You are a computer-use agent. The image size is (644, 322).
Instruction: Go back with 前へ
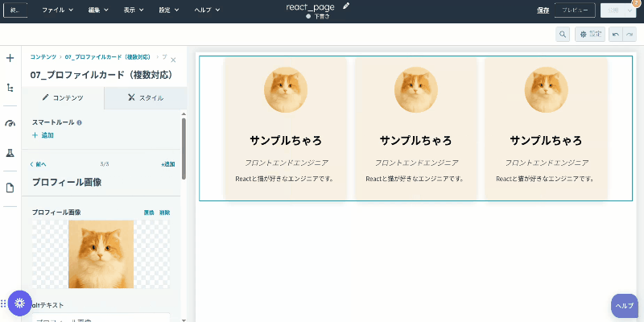coord(38,164)
